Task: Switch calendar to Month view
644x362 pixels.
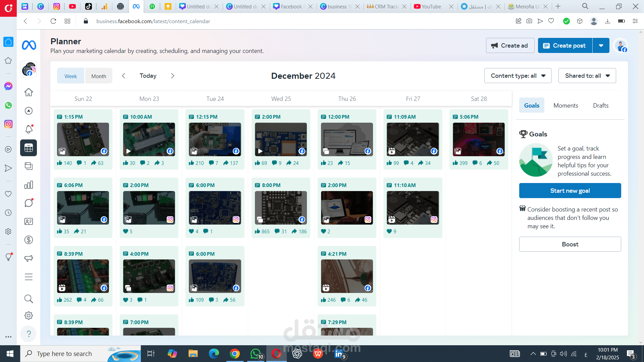Action: pos(99,76)
